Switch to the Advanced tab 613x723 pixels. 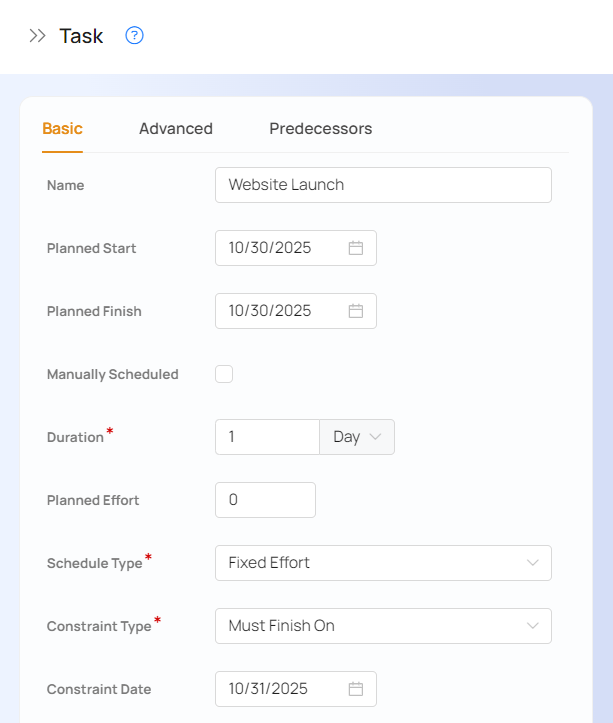[176, 129]
